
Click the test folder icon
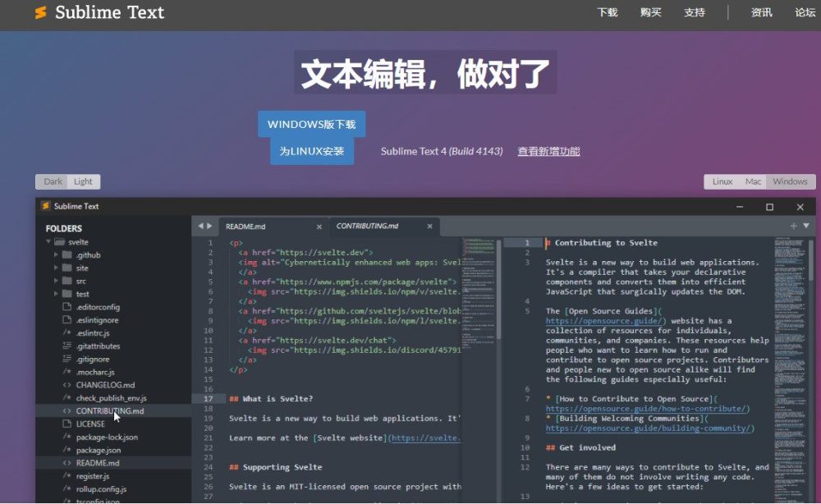[x=67, y=294]
